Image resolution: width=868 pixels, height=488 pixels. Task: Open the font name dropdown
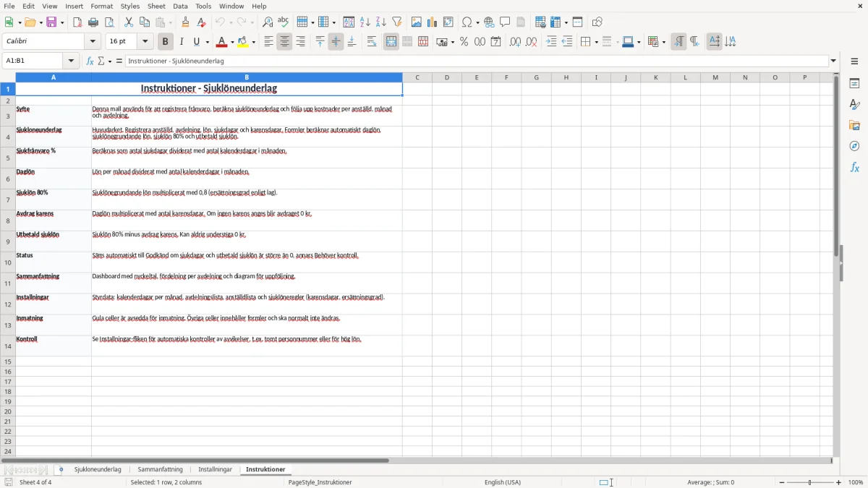coord(94,42)
